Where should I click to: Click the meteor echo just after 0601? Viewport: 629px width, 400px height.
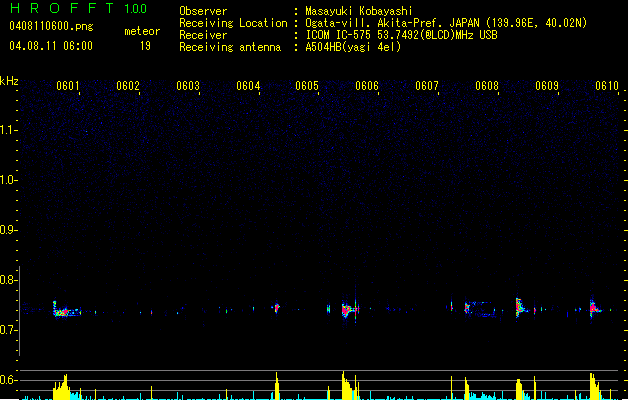[66, 310]
